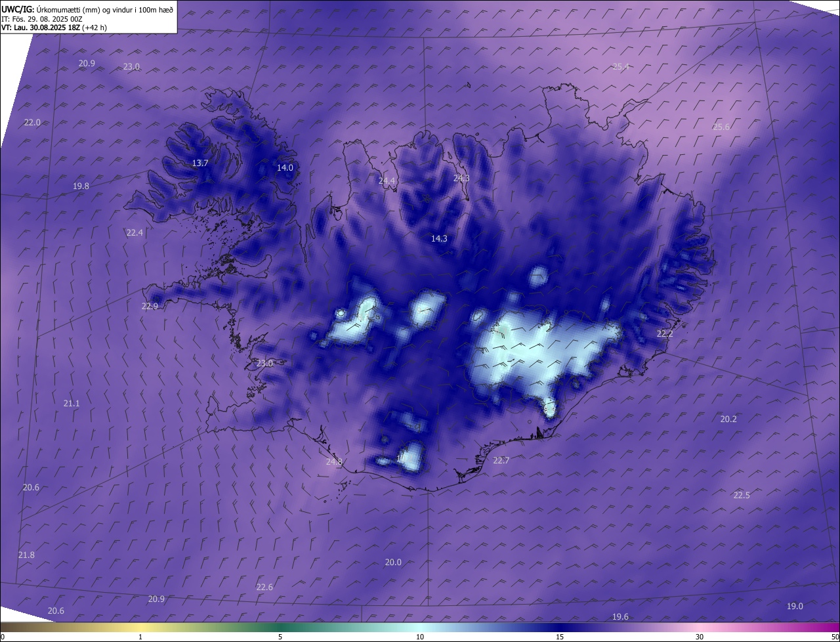Click the 22.4 value label
Screen dimensions: 840x642
click(x=135, y=232)
